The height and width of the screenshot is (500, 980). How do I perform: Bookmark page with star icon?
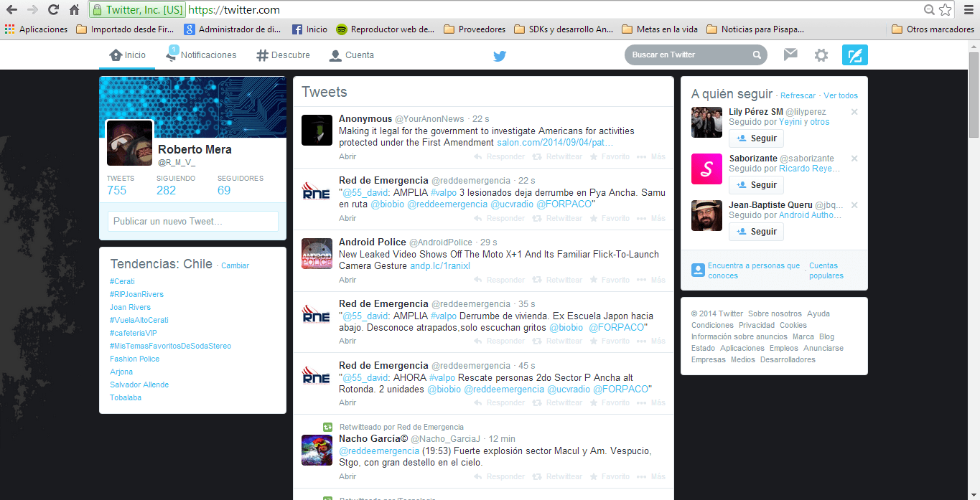(x=946, y=10)
